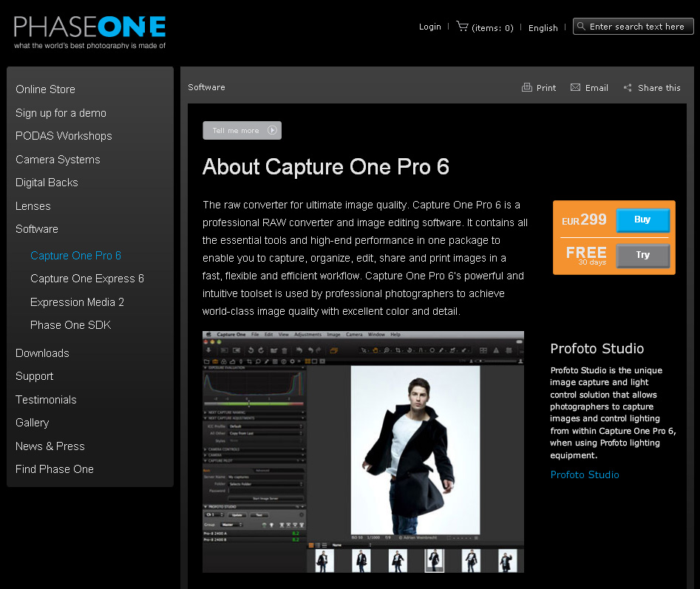Open the shopping cart icon
The image size is (700, 589).
point(462,27)
